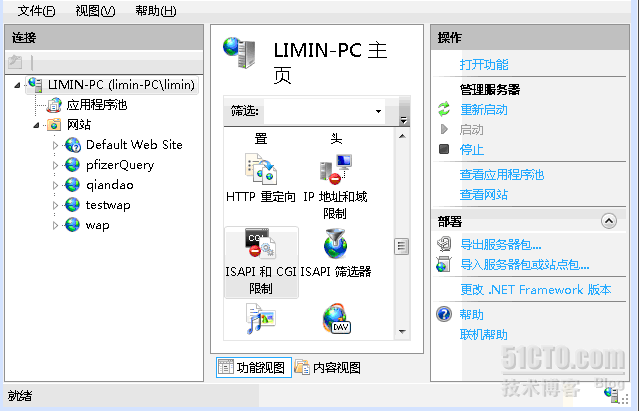The image size is (639, 411).
Task: Open the WebDAV globe icon
Action: click(x=336, y=319)
